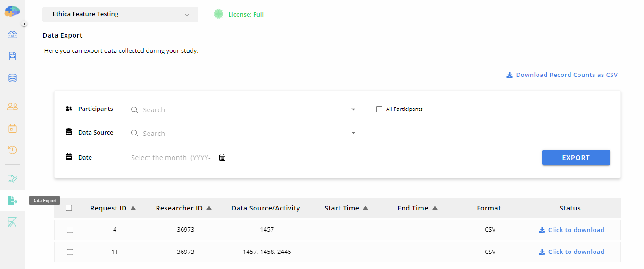Open the participants people icon in sidebar

click(13, 107)
